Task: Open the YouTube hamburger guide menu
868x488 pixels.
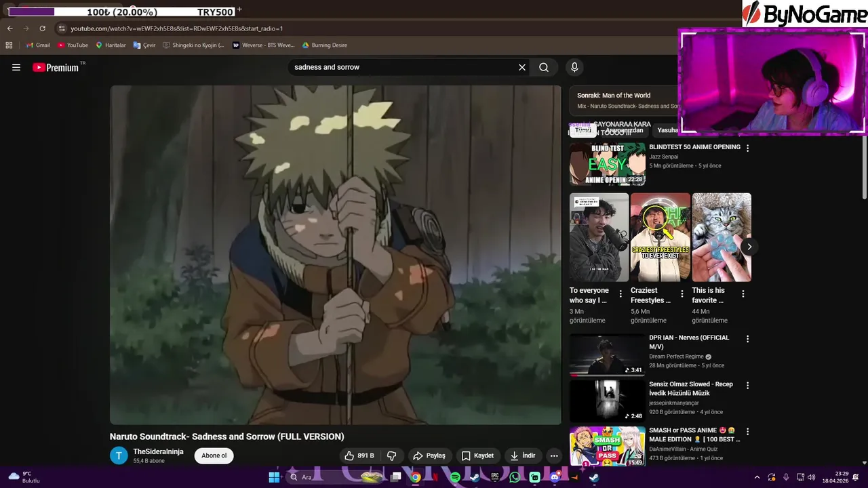Action: [x=16, y=67]
